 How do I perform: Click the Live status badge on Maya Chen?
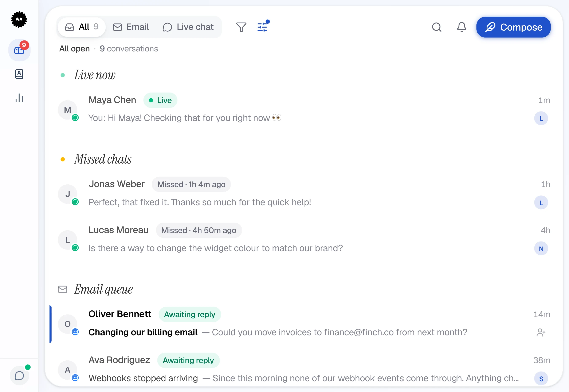coord(160,100)
